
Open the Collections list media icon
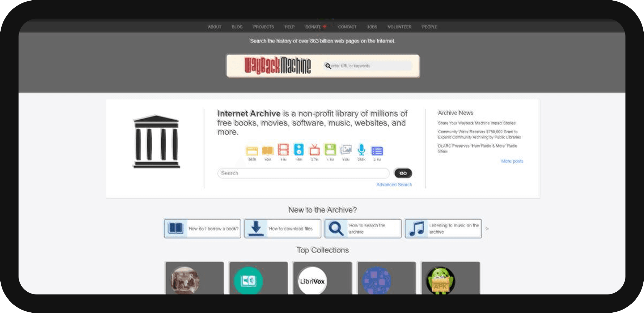(x=377, y=151)
